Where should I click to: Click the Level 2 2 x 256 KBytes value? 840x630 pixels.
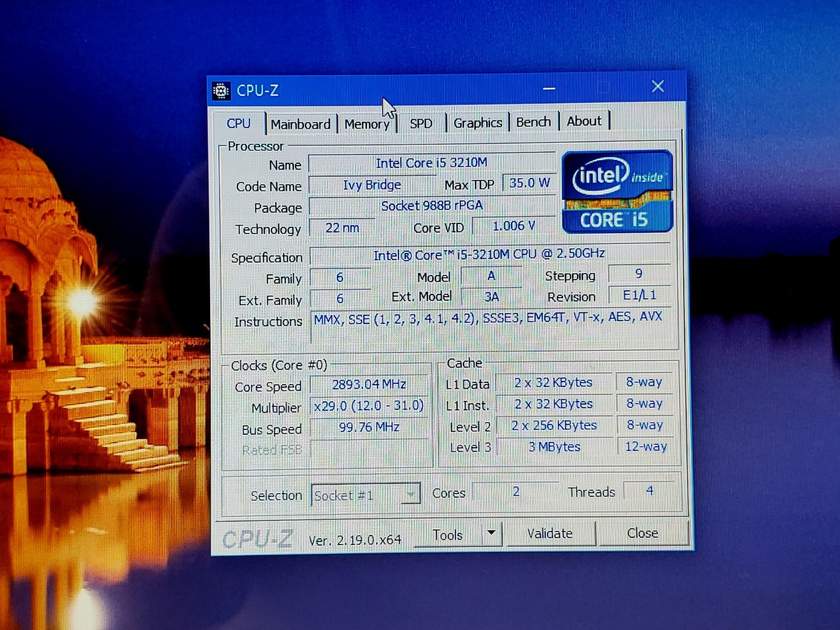(x=554, y=426)
